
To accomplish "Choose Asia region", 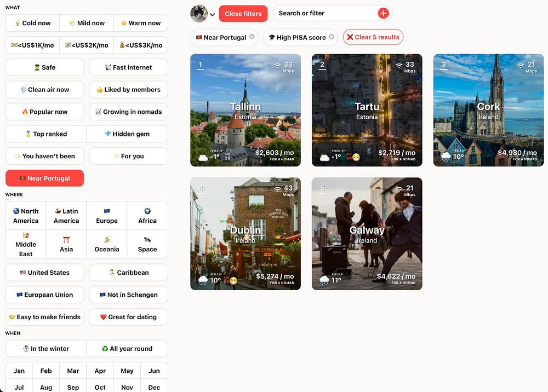I will 66,244.
